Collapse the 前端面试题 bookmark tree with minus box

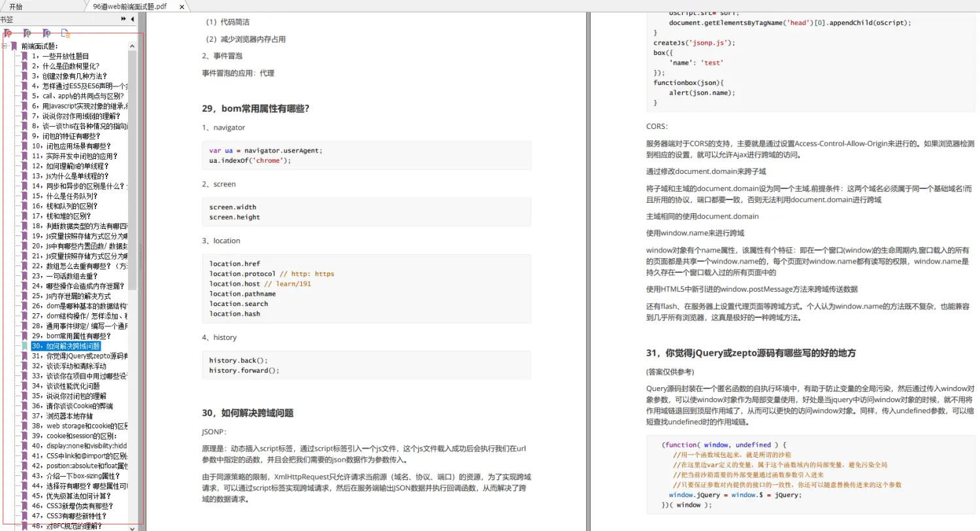coord(5,45)
